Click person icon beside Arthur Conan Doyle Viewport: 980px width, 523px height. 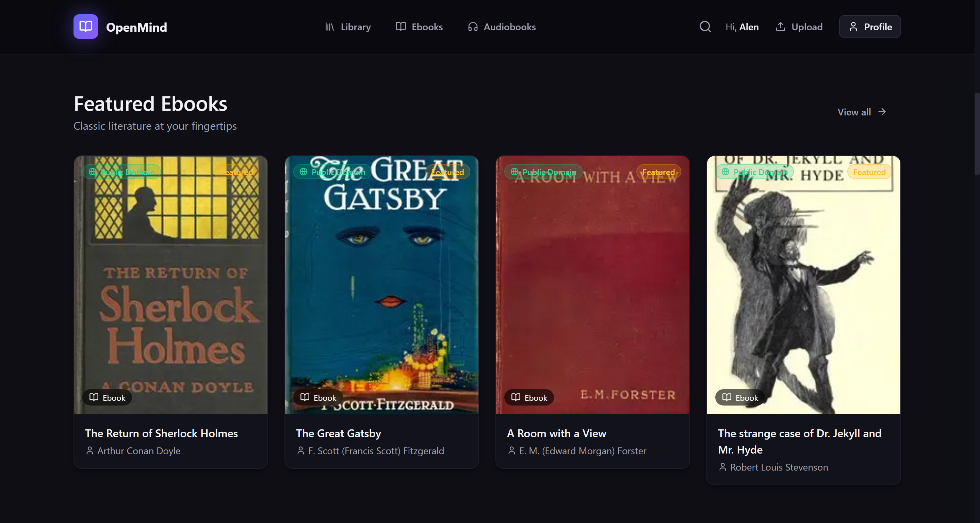click(x=90, y=451)
